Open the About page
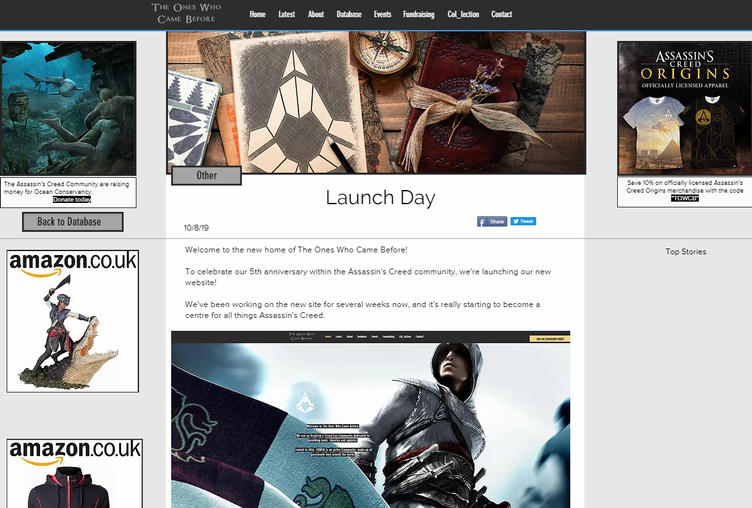Image resolution: width=752 pixels, height=508 pixels. coord(316,14)
